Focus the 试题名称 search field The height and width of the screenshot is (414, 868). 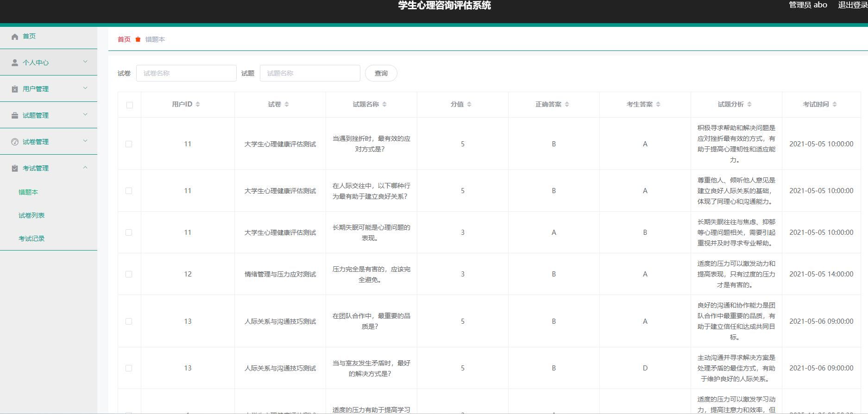pyautogui.click(x=310, y=73)
